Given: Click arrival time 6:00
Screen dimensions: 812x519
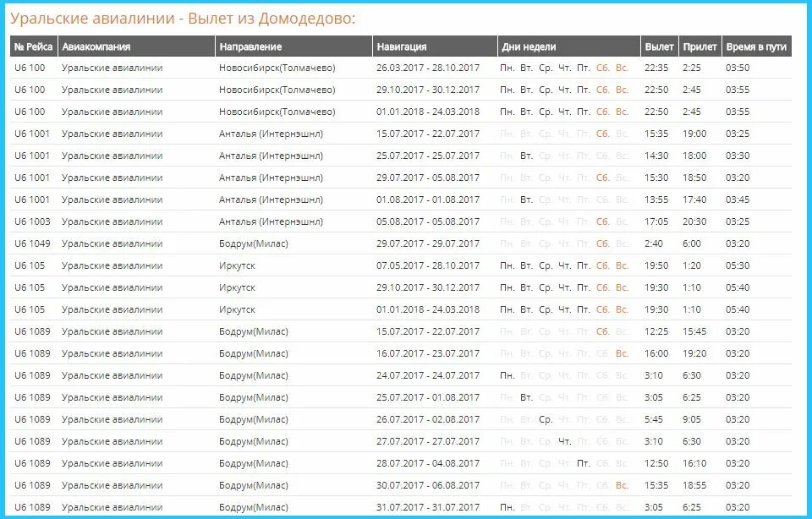Looking at the screenshot, I should [691, 243].
